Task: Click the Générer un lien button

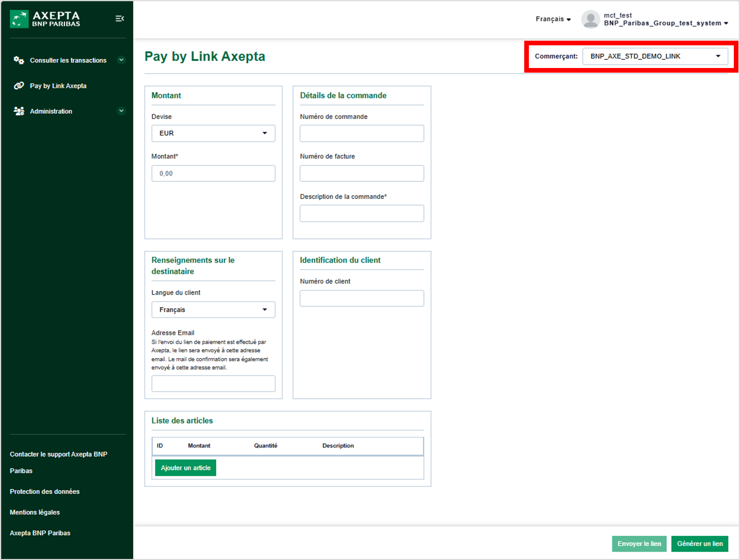Action: click(x=699, y=544)
